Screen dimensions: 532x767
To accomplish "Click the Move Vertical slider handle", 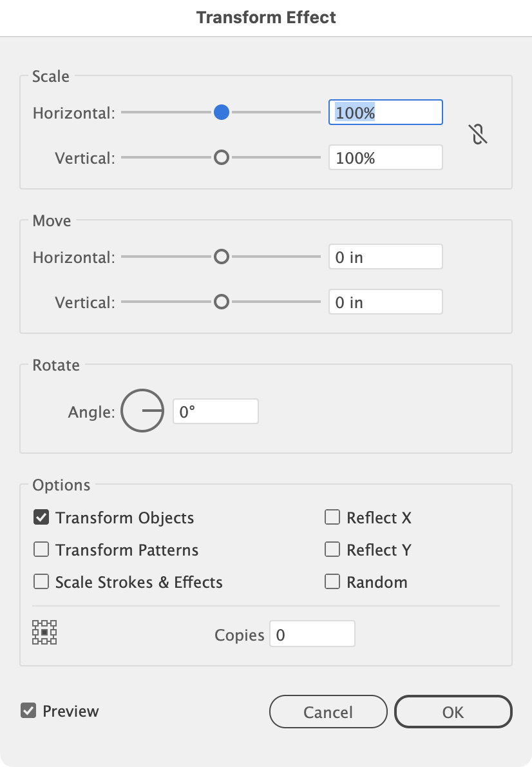I will [222, 302].
